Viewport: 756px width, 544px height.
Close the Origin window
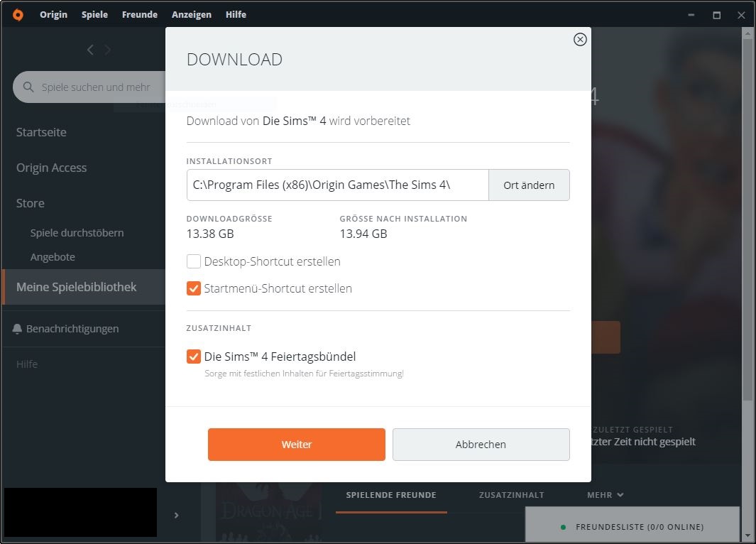coord(742,15)
